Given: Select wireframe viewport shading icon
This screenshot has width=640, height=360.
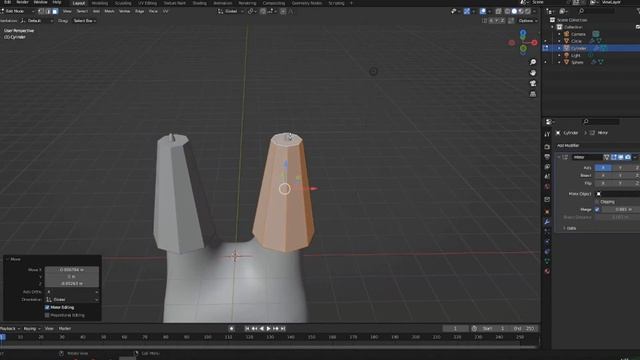Looking at the screenshot, I should click(x=507, y=11).
